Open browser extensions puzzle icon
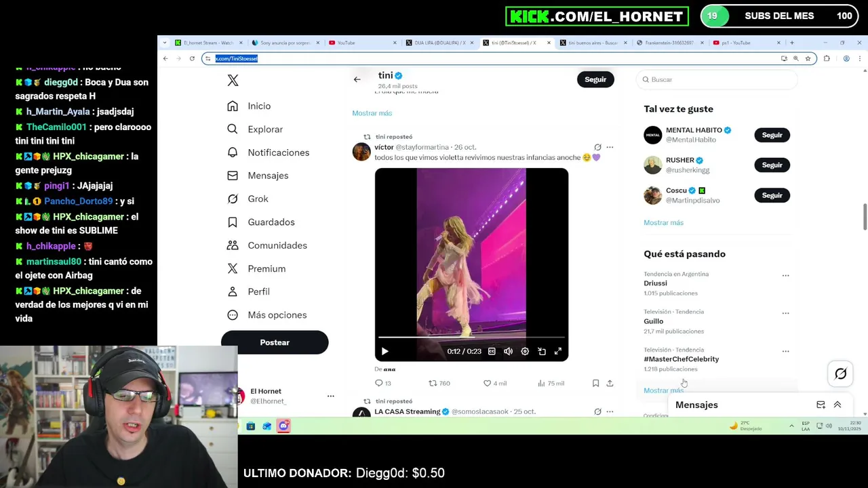Image resolution: width=868 pixels, height=488 pixels. 827,58
